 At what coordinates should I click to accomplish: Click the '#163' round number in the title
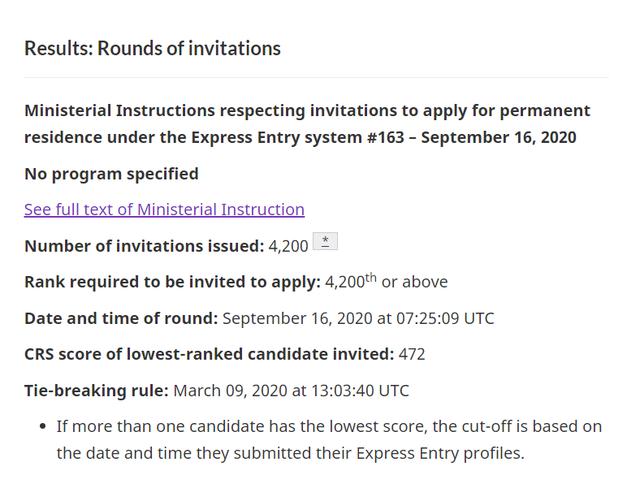click(385, 138)
